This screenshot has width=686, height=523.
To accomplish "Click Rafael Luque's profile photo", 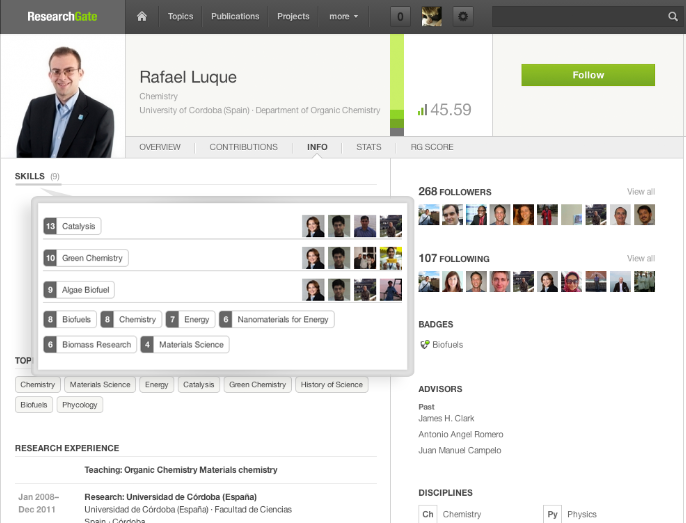I will tap(62, 95).
